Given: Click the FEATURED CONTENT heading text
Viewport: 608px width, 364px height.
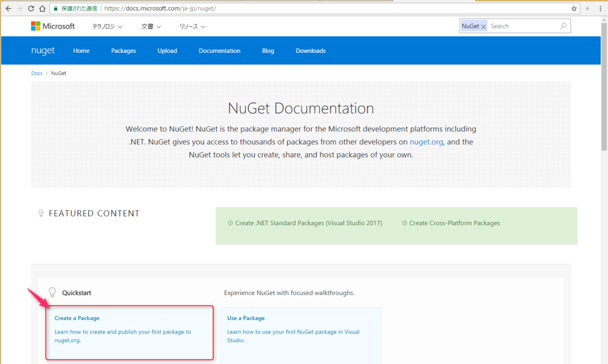Looking at the screenshot, I should (94, 213).
